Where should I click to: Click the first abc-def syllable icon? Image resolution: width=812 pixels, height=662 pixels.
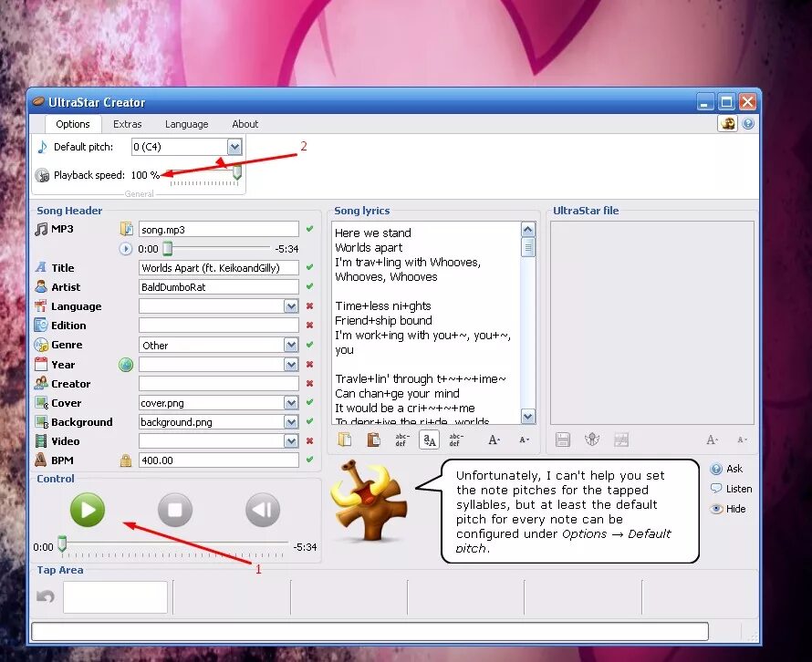pyautogui.click(x=401, y=440)
